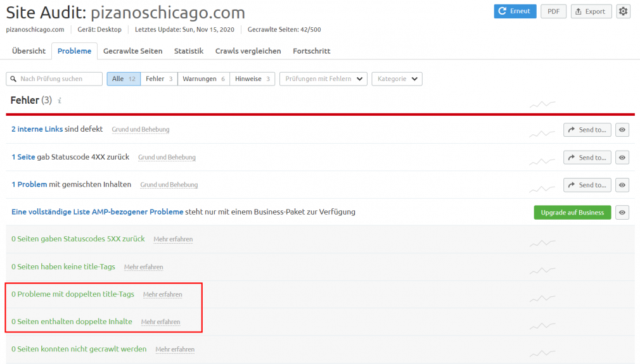Screen dimensions: 640x364
Task: Hide the interne Links sind defekt check
Action: click(622, 130)
